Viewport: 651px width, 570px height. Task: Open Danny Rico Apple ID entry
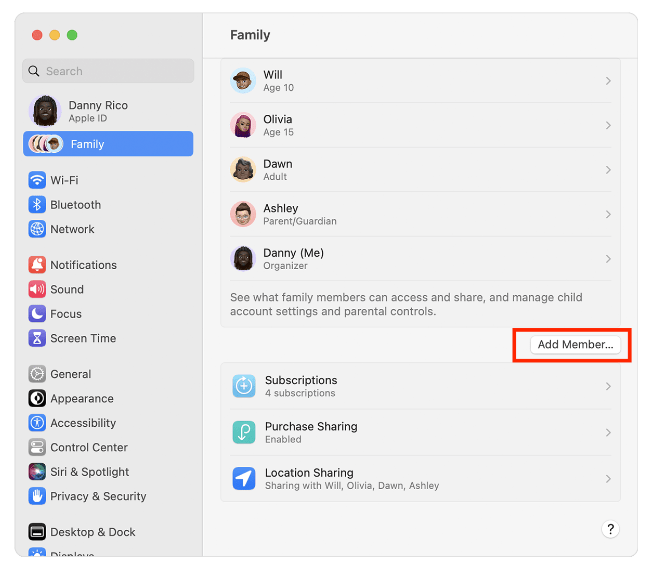(108, 111)
